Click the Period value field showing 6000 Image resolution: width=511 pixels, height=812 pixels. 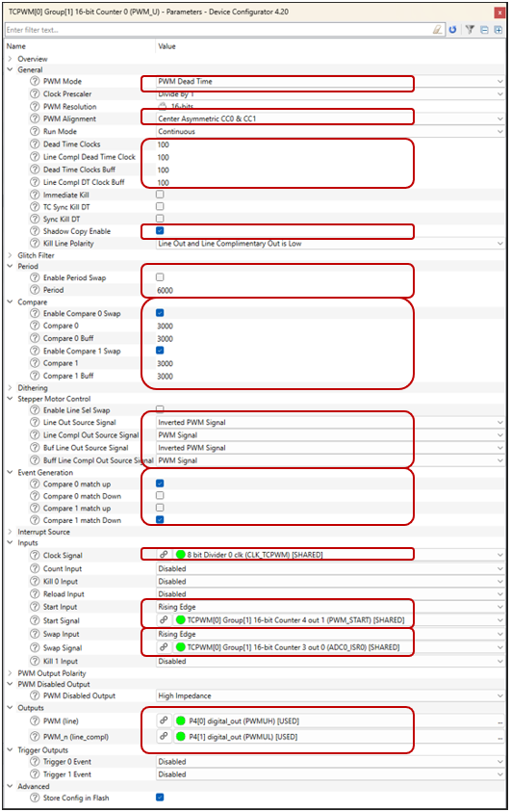(330, 290)
